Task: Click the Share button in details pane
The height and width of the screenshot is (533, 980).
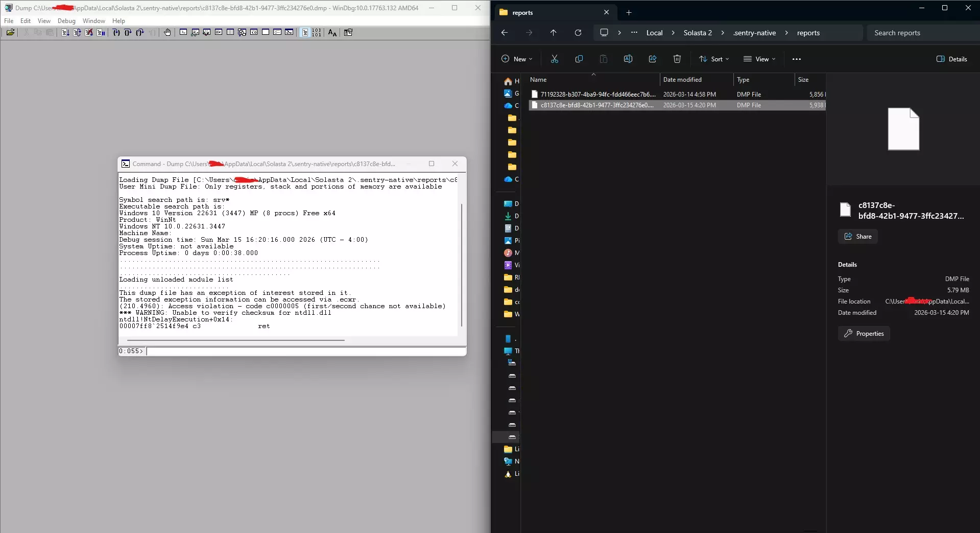Action: click(858, 237)
